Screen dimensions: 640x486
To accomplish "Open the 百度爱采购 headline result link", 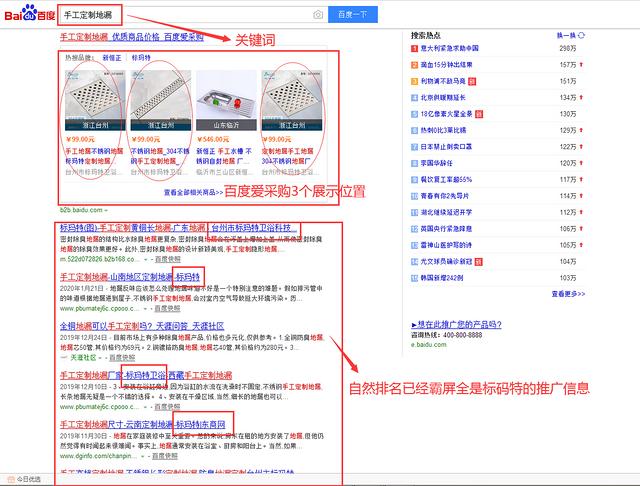I will point(131,37).
